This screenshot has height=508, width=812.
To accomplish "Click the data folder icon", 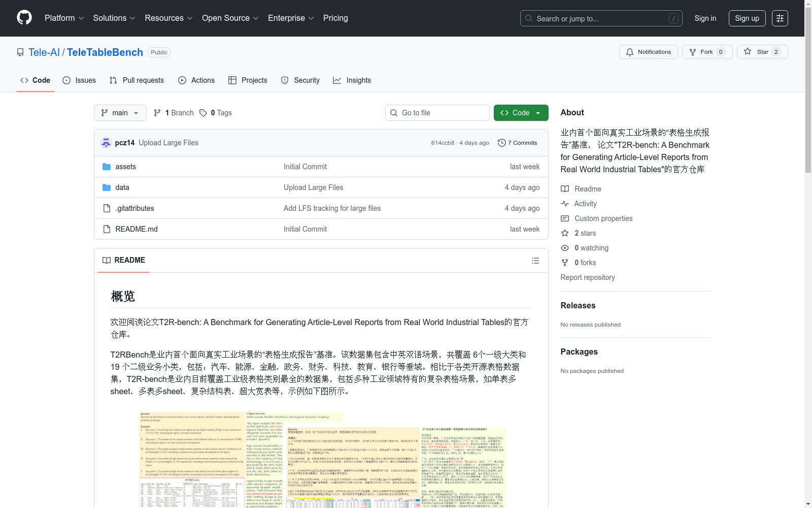I will click(107, 187).
